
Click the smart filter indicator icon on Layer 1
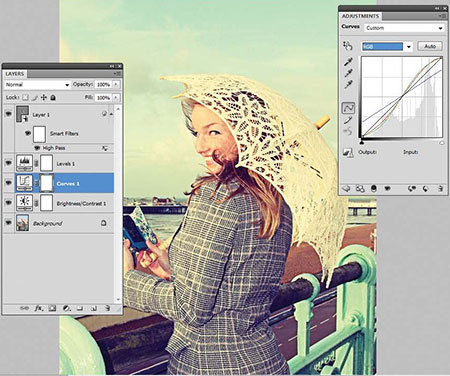104,114
